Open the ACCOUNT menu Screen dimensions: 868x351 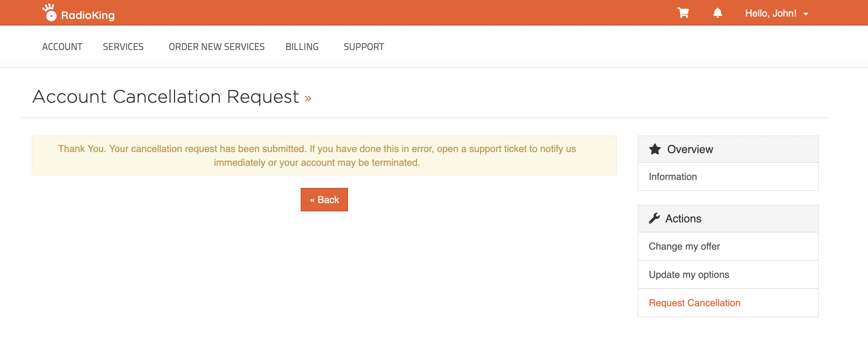[x=62, y=47]
